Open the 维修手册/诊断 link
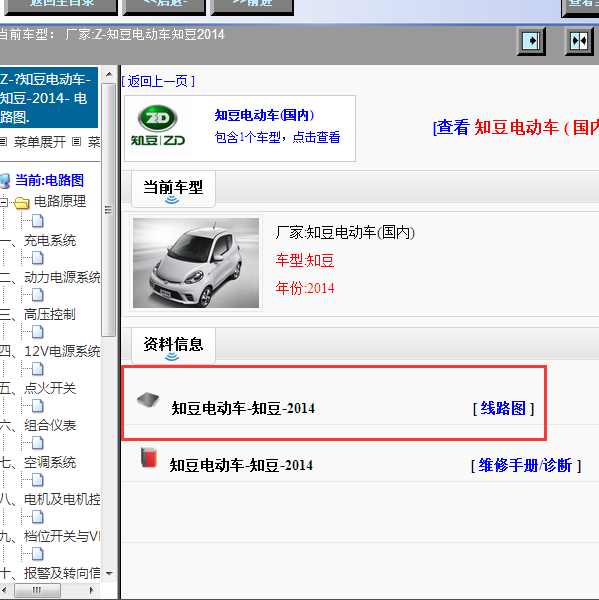 click(x=526, y=465)
